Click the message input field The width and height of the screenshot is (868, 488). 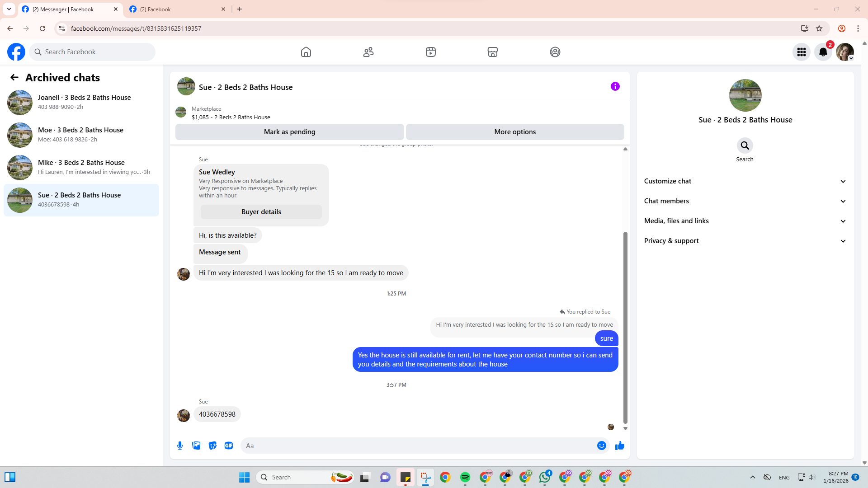coord(418,446)
